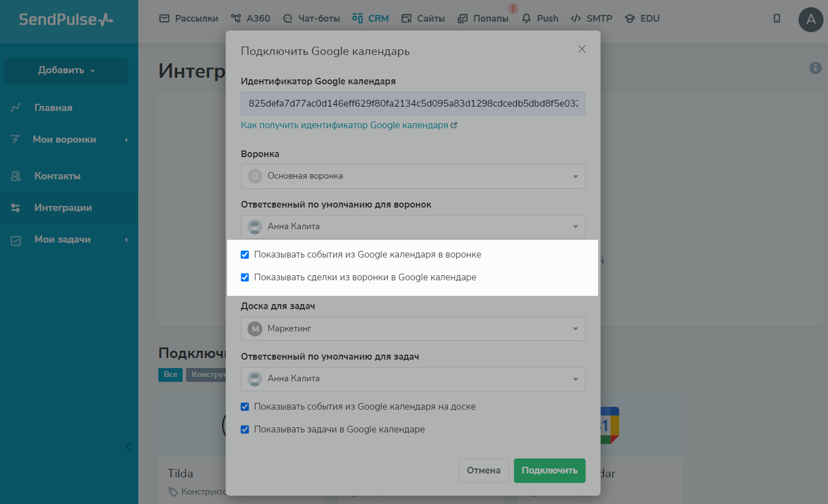This screenshot has height=504, width=828.
Task: Open the SMTP section
Action: click(591, 18)
